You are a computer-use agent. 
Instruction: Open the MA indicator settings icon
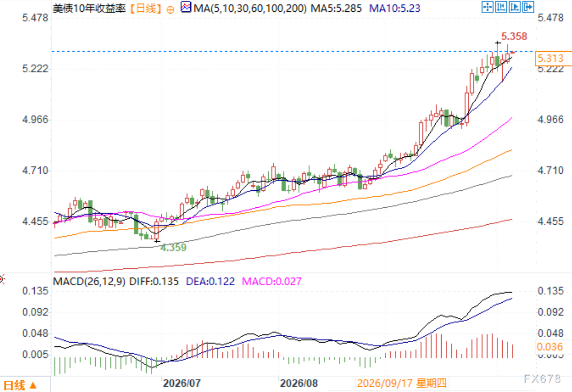186,7
